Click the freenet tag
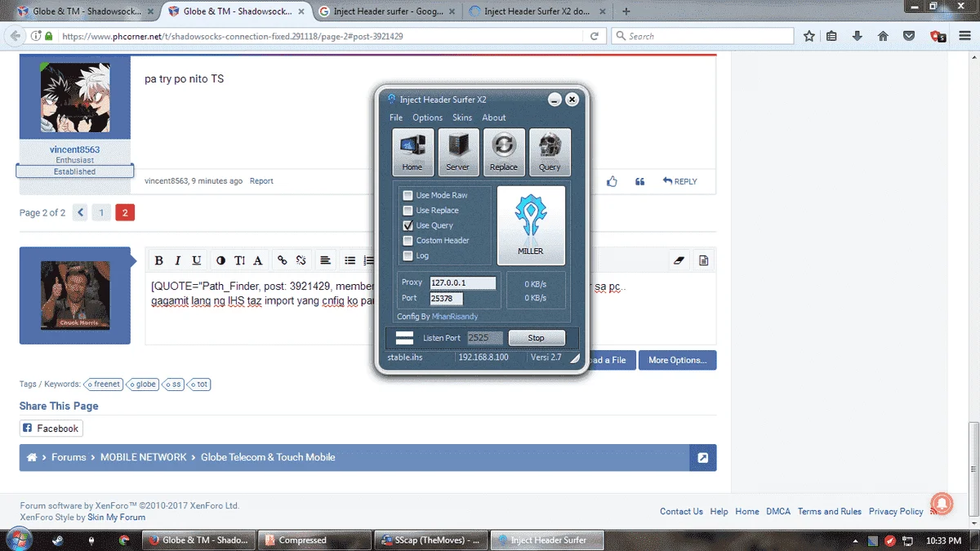Screen dimensions: 980x551 [x=105, y=384]
